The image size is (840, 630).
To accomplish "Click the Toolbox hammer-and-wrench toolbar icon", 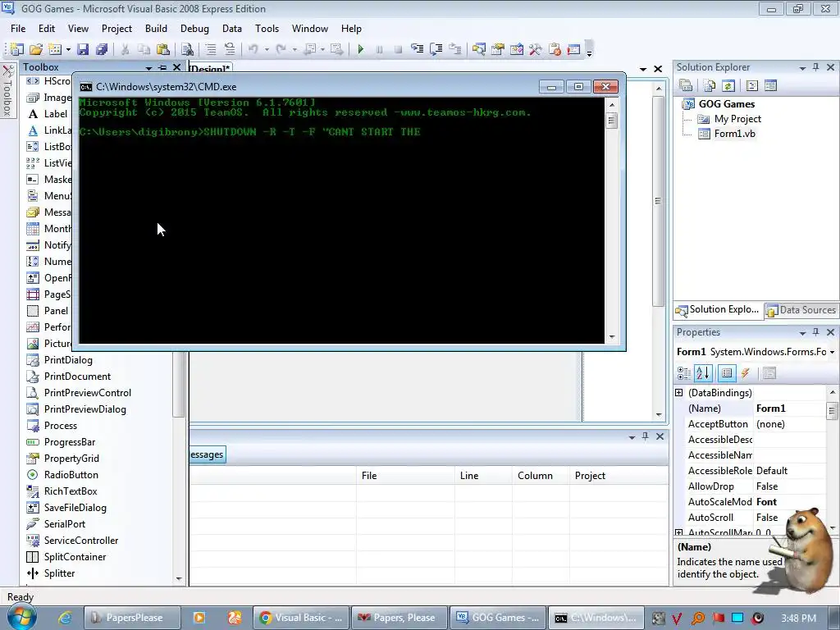I will [x=535, y=49].
